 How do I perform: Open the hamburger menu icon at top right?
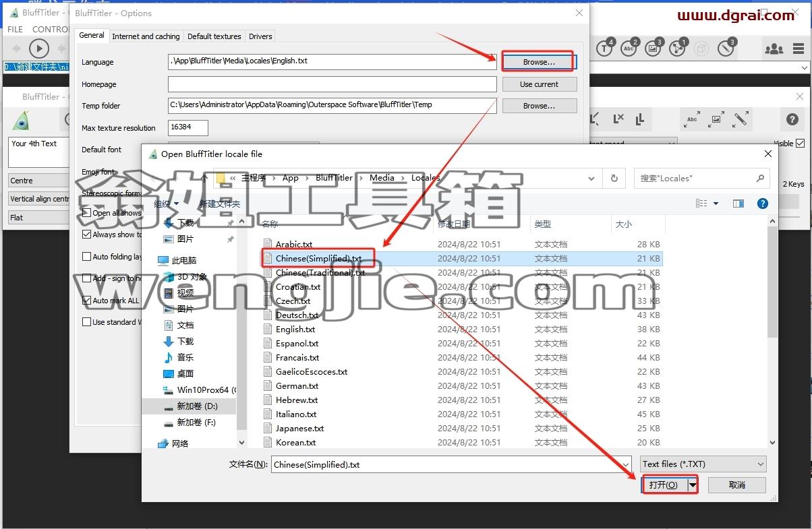click(x=799, y=49)
